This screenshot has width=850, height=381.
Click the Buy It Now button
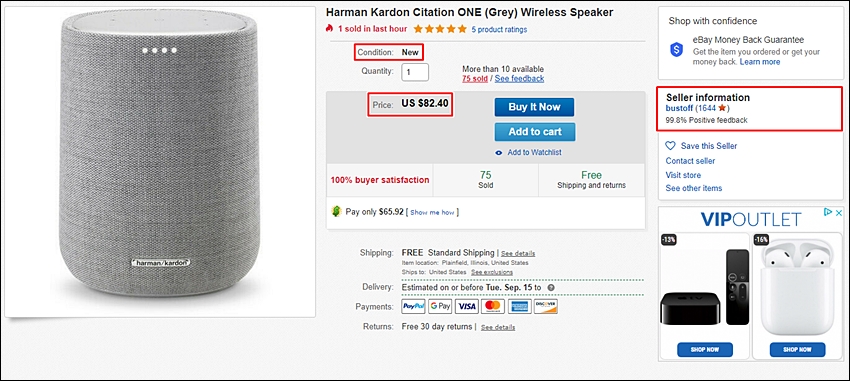pos(534,107)
